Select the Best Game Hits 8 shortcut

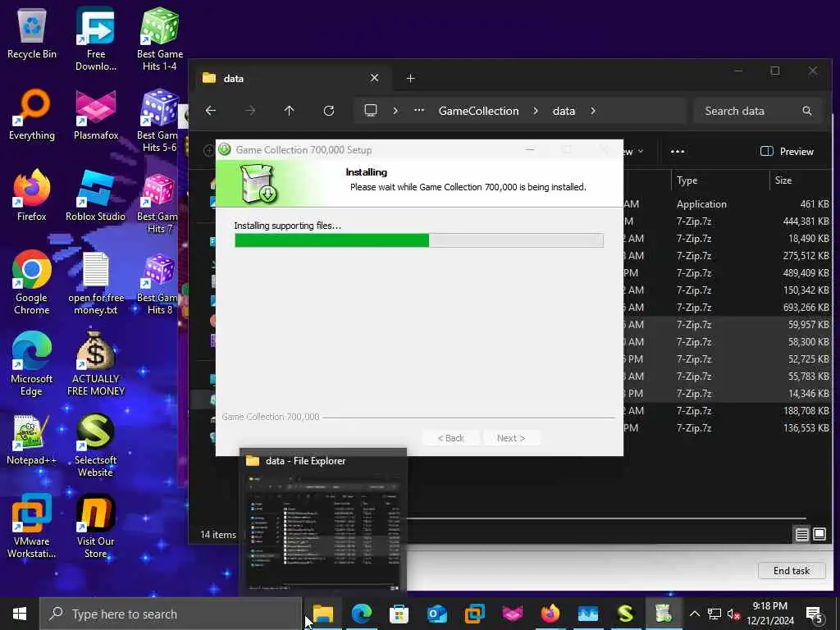[157, 284]
